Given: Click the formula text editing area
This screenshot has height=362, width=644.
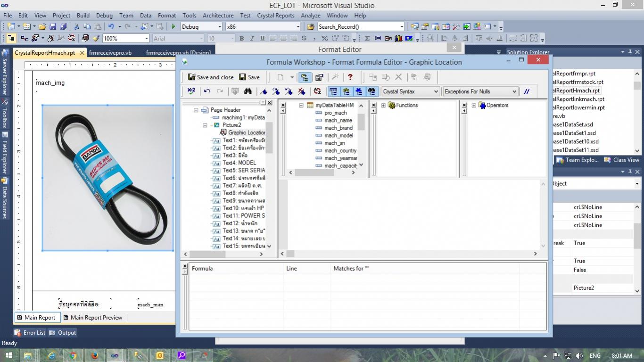Looking at the screenshot, I should 413,214.
